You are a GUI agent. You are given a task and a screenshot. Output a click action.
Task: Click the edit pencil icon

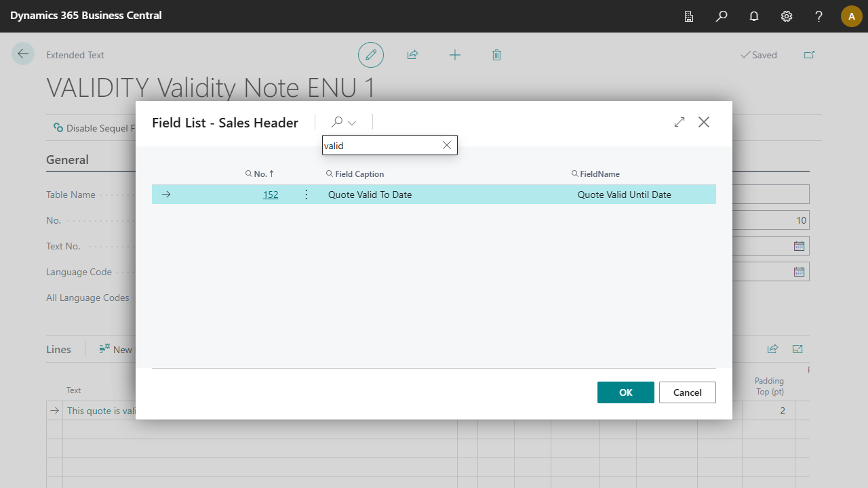371,55
